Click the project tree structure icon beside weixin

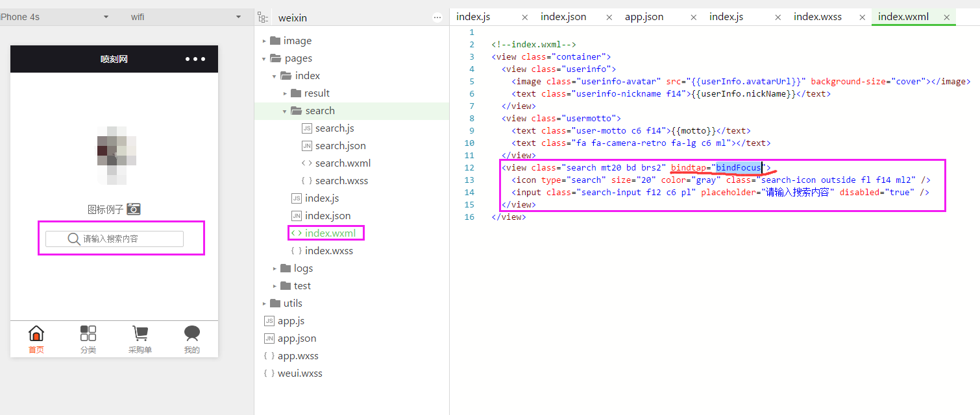click(x=263, y=18)
